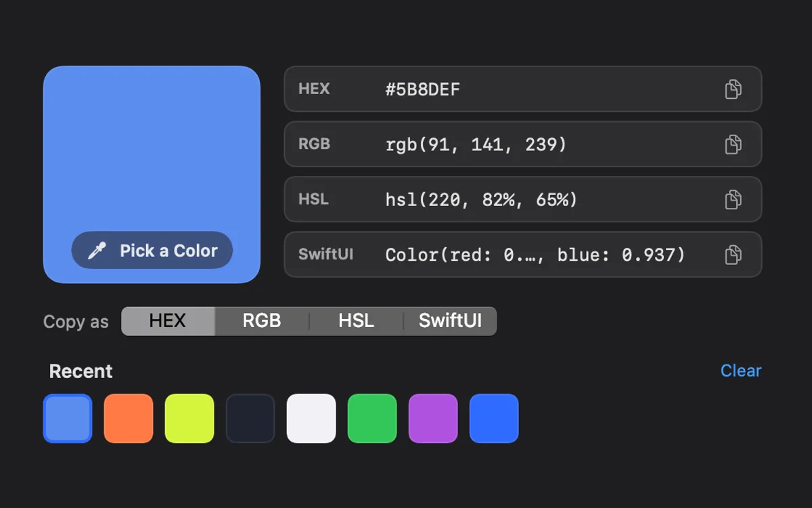Copy the SwiftUI value with its copy icon
This screenshot has height=508, width=812.
(x=734, y=255)
